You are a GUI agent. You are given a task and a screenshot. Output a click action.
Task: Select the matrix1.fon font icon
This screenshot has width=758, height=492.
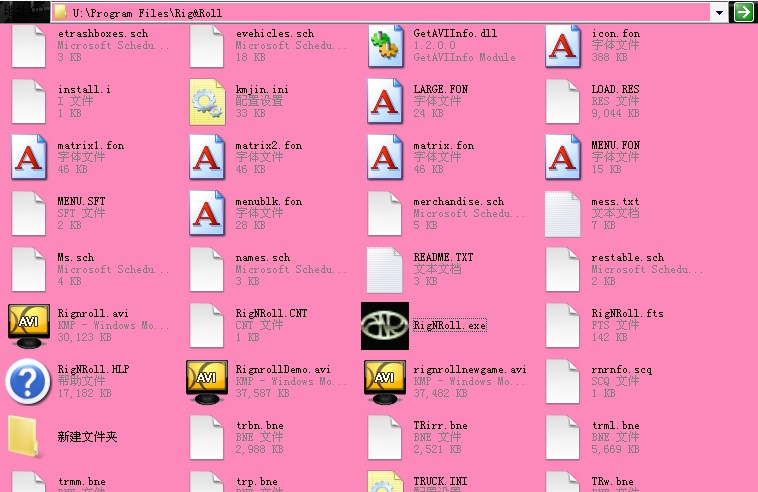pyautogui.click(x=29, y=157)
